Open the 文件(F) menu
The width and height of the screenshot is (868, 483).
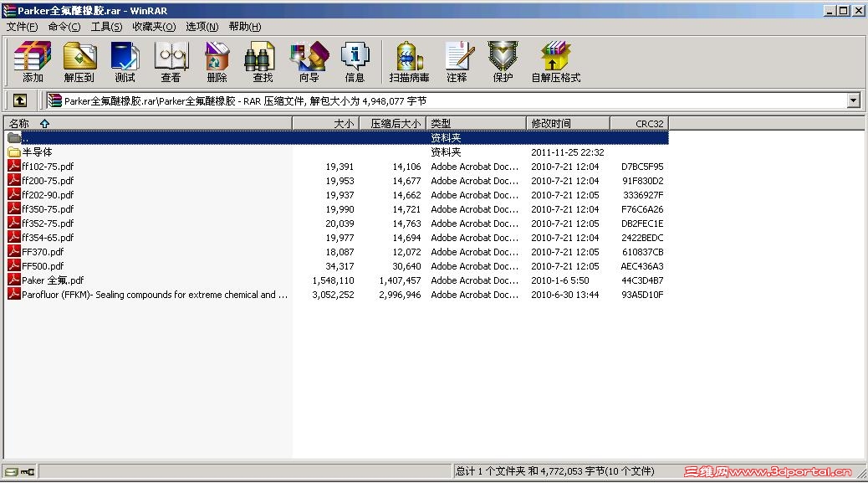(x=22, y=27)
